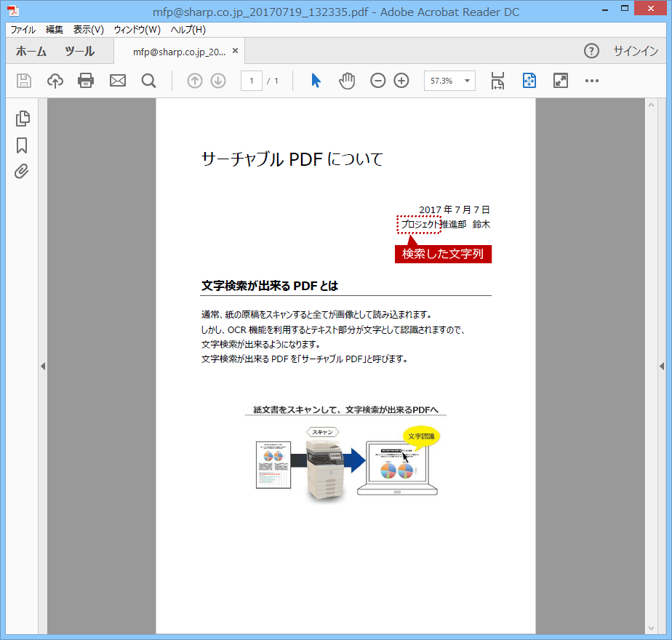Open the Find text magnifier icon

pyautogui.click(x=148, y=81)
